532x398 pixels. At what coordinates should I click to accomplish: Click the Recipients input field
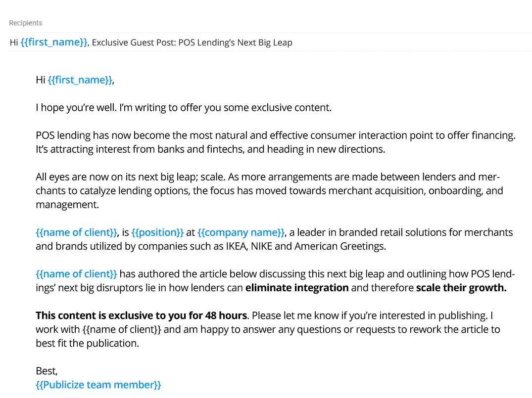click(267, 23)
